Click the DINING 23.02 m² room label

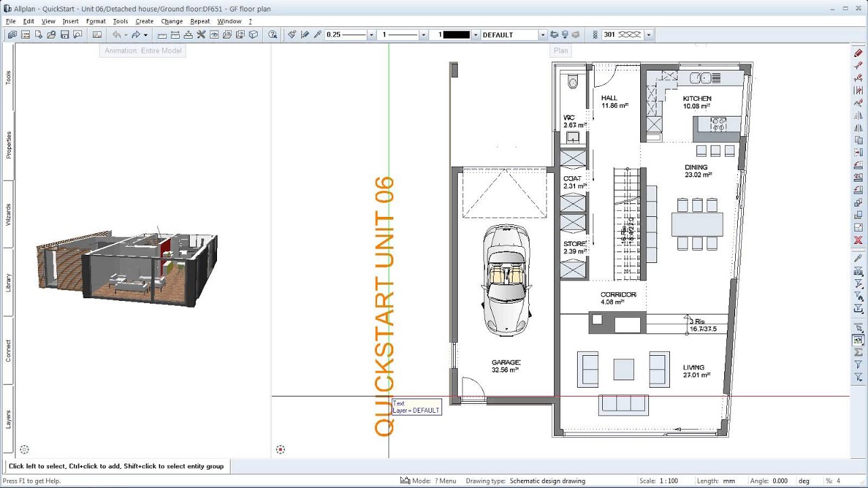coord(698,171)
